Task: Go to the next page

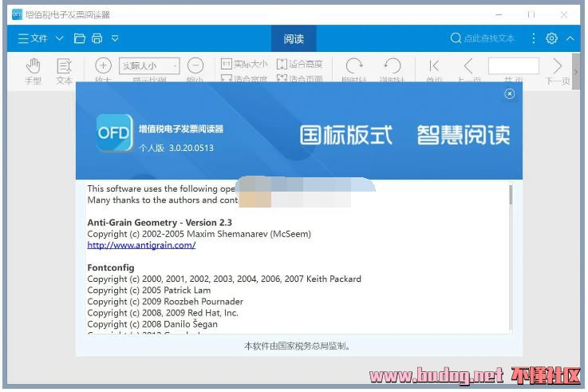Action: (558, 71)
